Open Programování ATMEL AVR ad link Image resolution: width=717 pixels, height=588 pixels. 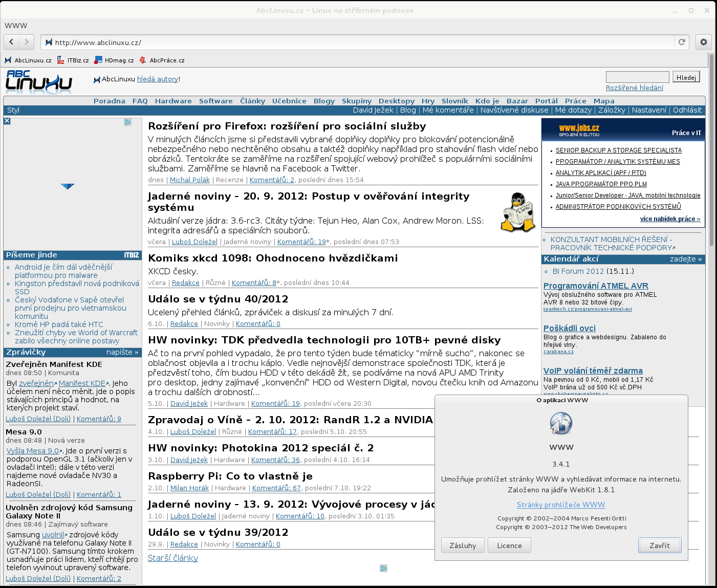596,286
